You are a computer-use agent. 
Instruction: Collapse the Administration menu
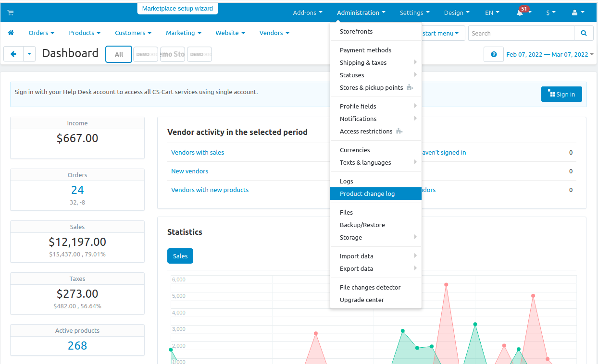tap(361, 13)
